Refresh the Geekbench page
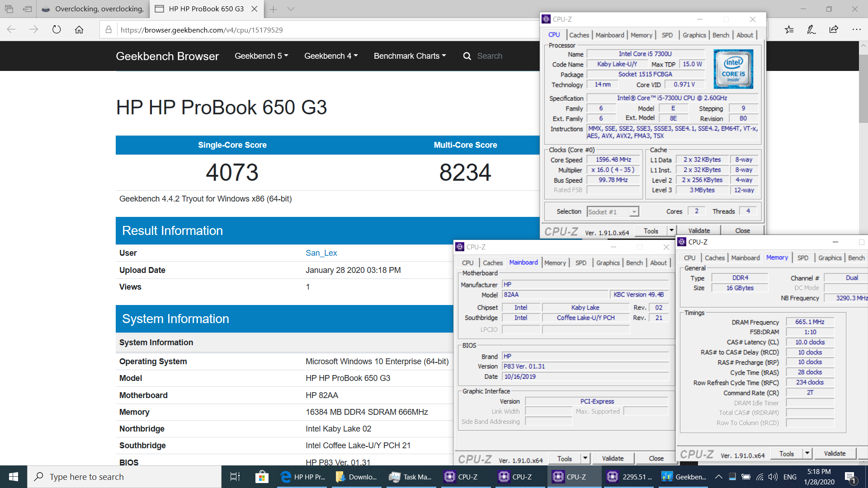The image size is (868, 488). [x=57, y=30]
